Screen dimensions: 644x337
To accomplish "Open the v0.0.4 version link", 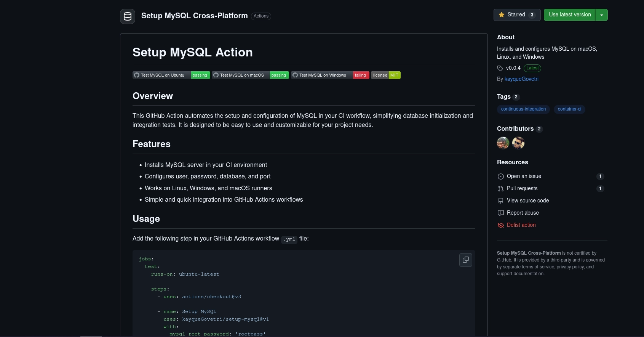I will 513,68.
